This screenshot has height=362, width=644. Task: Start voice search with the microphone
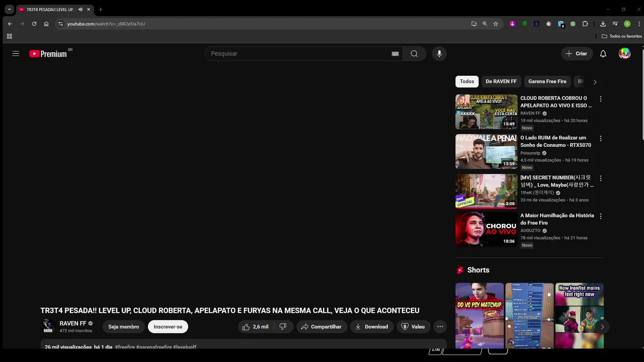pyautogui.click(x=439, y=54)
